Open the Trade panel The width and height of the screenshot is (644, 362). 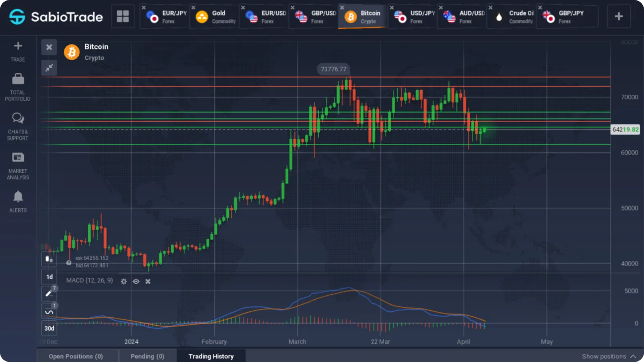18,52
